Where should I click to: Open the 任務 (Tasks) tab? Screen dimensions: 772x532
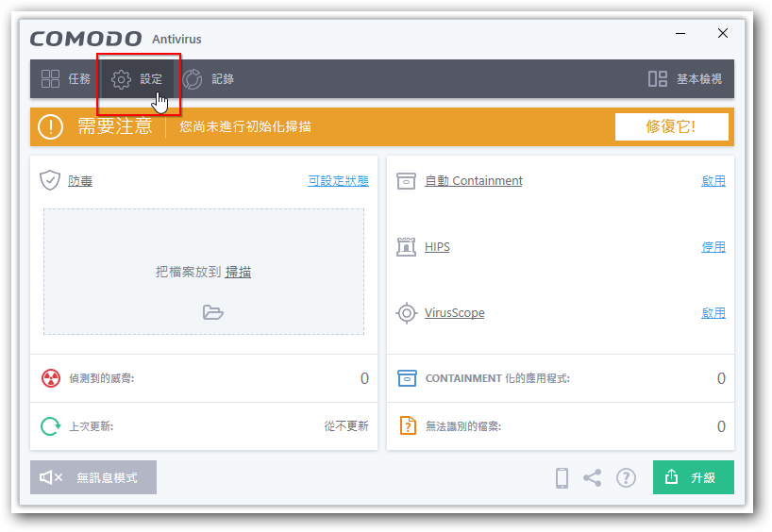[x=66, y=79]
